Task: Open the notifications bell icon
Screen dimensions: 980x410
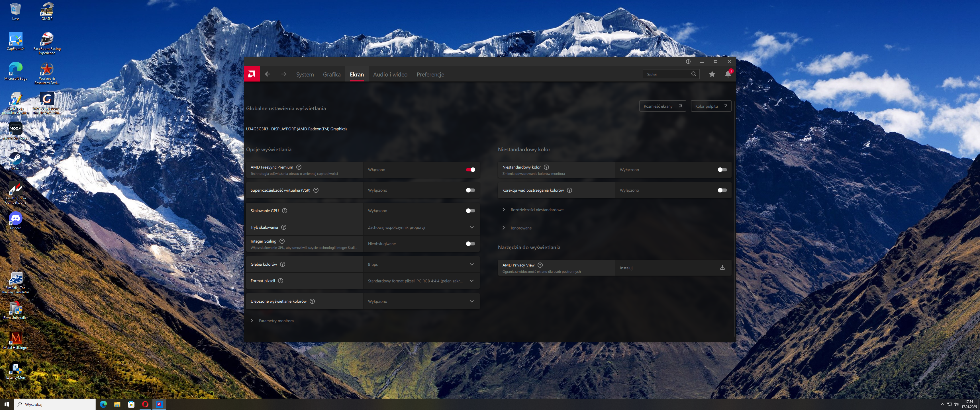Action: pos(728,74)
